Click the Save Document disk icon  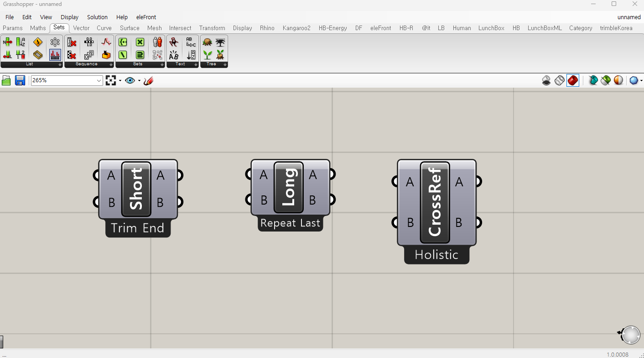(x=19, y=80)
